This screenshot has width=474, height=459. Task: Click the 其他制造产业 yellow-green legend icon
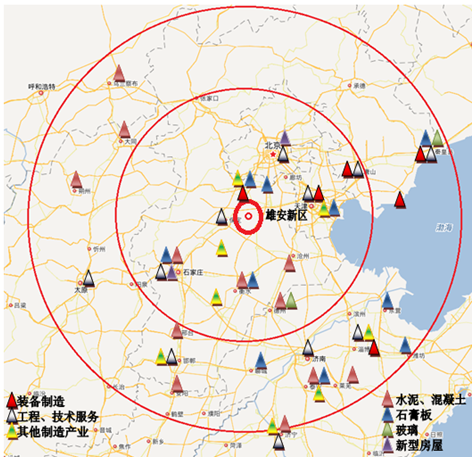12,431
